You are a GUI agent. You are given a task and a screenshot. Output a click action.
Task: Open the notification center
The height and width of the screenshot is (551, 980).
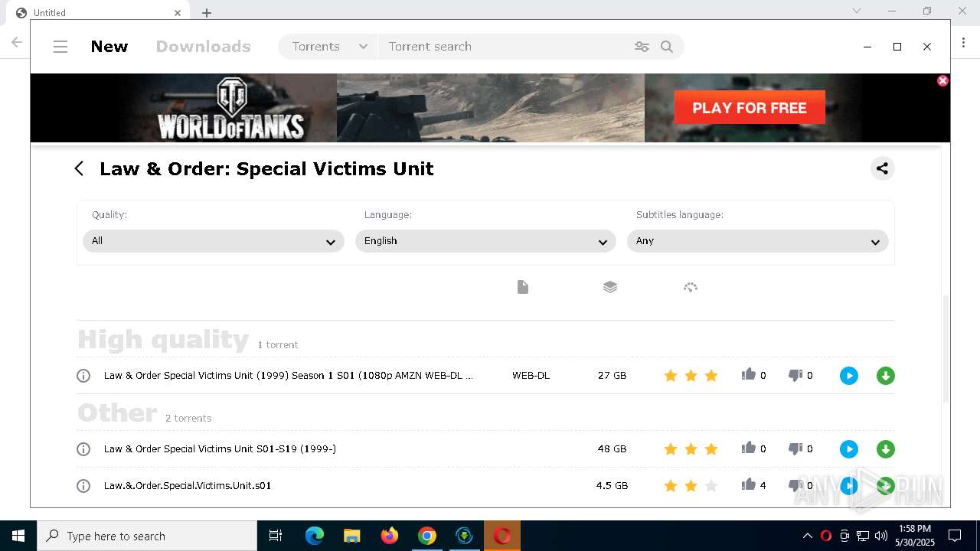point(955,536)
